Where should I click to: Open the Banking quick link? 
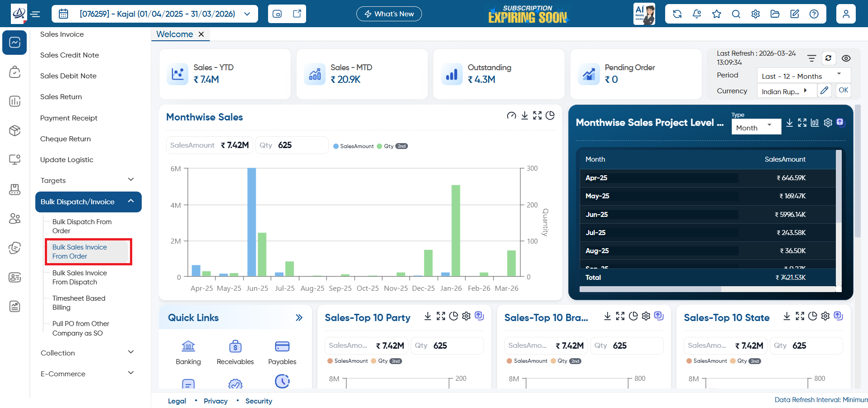point(188,353)
